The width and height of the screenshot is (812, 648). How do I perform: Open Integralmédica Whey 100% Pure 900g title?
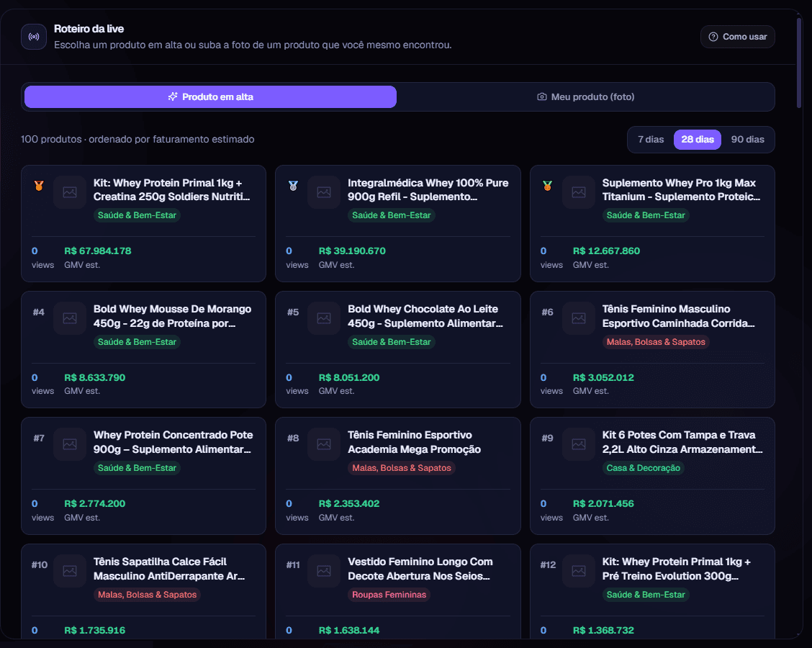tap(428, 189)
